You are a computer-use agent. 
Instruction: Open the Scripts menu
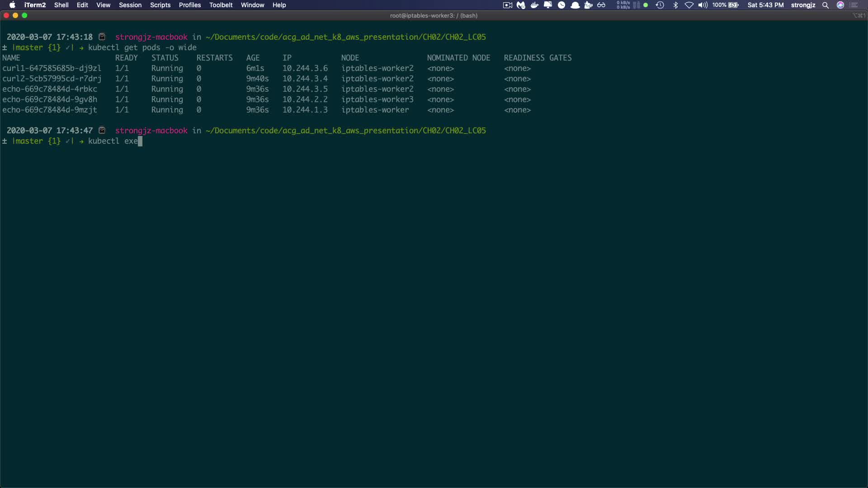(x=160, y=5)
